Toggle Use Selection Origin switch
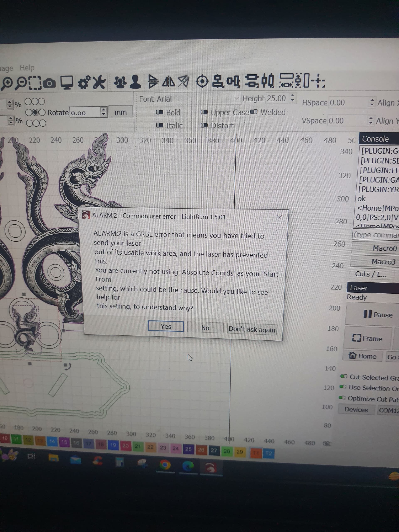This screenshot has width=399, height=532. pos(343,387)
